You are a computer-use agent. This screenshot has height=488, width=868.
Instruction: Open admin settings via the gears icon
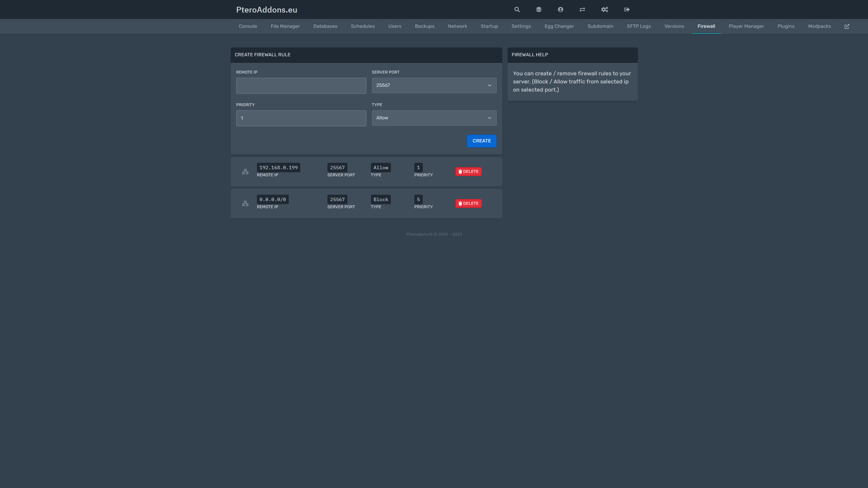pos(604,9)
